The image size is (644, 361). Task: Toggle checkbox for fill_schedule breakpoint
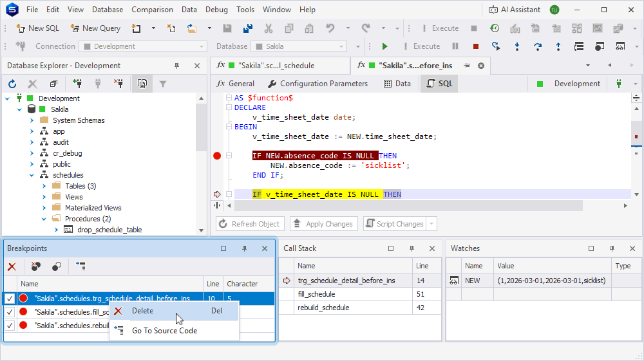coord(10,312)
